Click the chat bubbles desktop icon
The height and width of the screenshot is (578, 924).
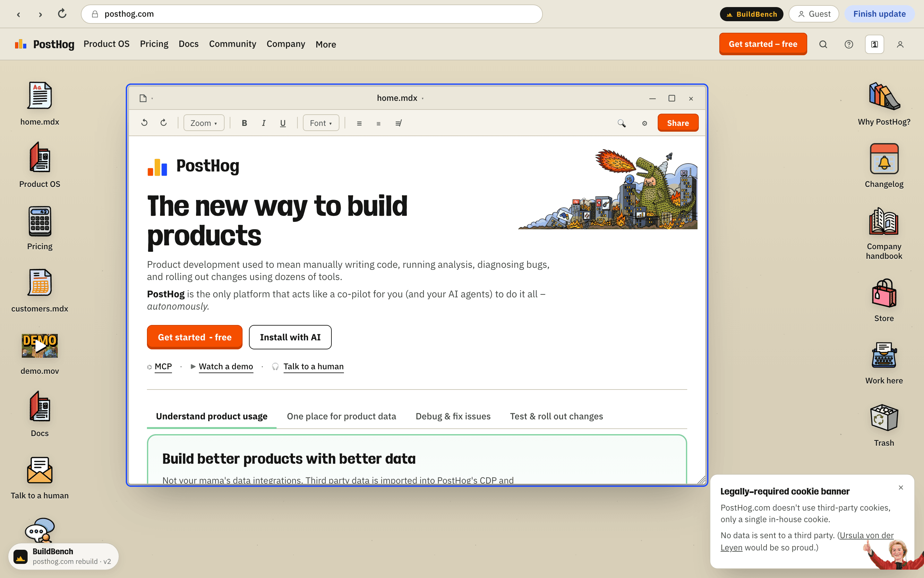pyautogui.click(x=40, y=530)
